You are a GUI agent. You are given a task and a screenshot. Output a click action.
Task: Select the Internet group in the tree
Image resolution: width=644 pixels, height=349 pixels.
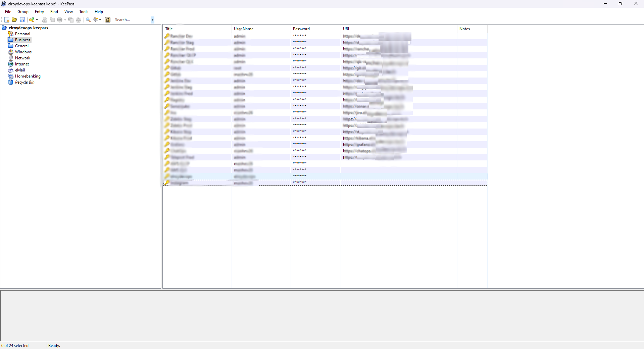coord(22,64)
